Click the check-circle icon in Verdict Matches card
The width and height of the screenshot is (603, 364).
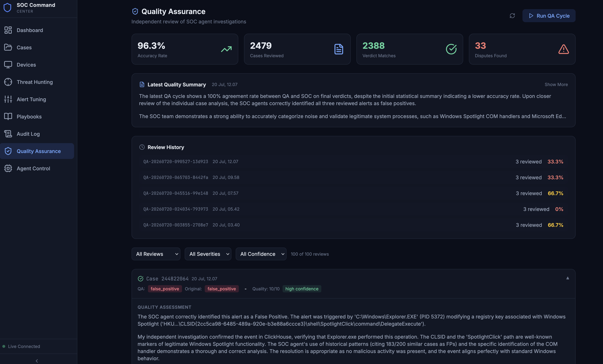(x=451, y=49)
